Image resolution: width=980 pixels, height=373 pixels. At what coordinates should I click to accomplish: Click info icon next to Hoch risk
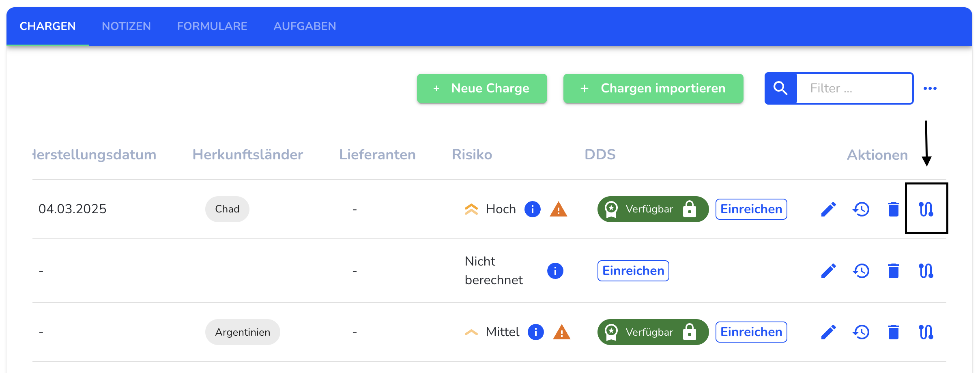(532, 209)
